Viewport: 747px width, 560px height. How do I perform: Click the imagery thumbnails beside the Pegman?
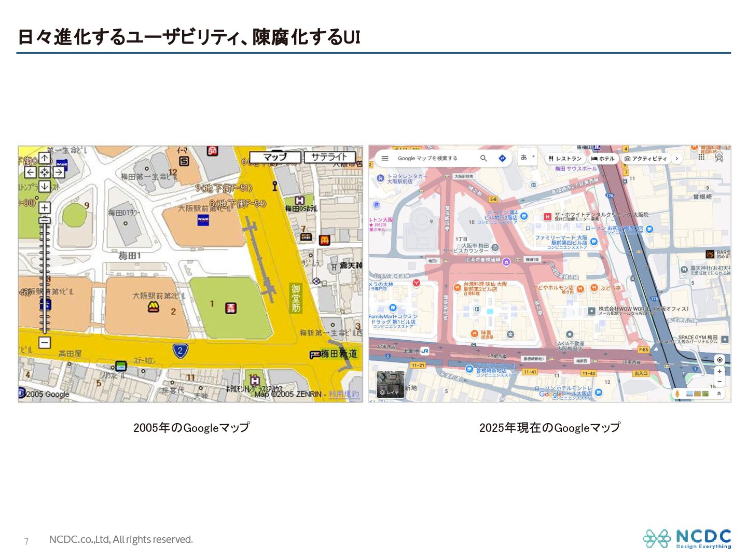pos(697,394)
